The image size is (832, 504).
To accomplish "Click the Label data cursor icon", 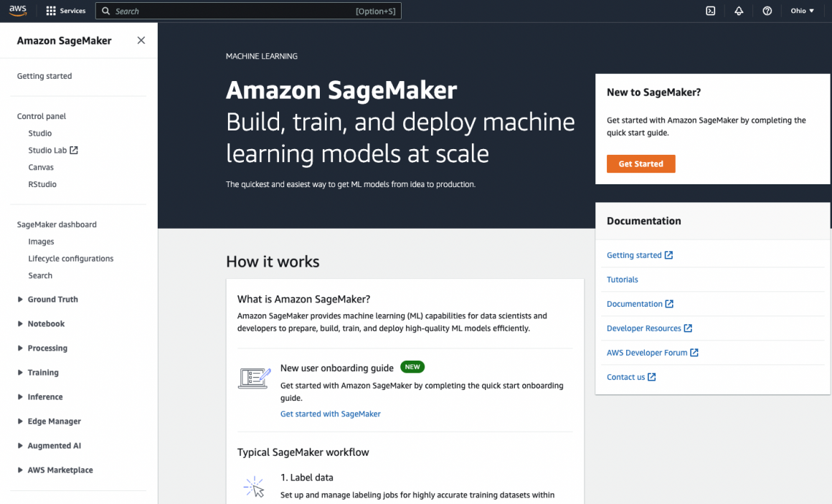I will (254, 487).
